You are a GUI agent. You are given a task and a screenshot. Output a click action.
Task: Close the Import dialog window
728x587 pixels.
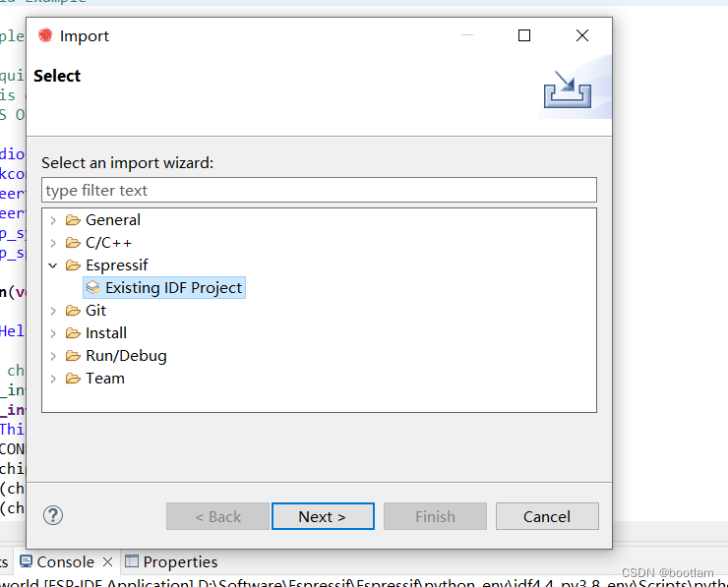(x=582, y=35)
